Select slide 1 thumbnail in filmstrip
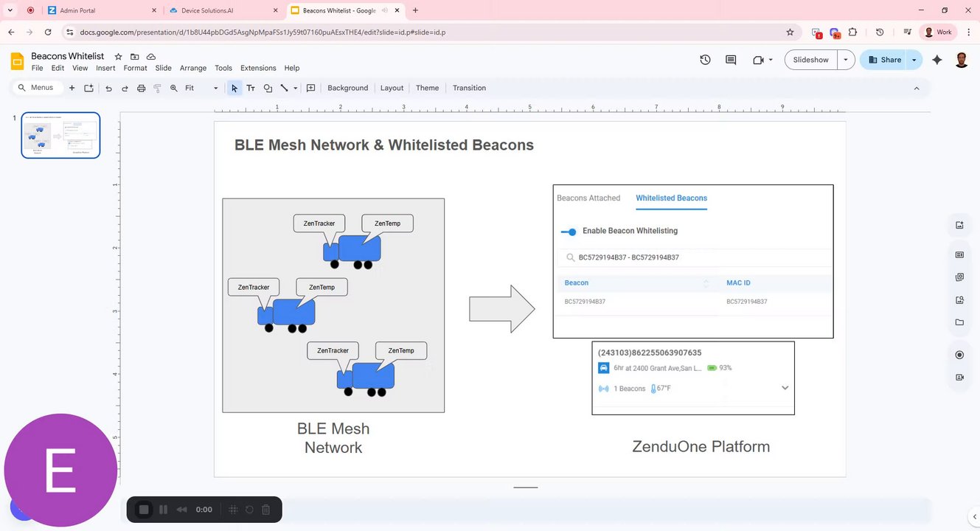Viewport: 980px width, 531px height. (60, 135)
